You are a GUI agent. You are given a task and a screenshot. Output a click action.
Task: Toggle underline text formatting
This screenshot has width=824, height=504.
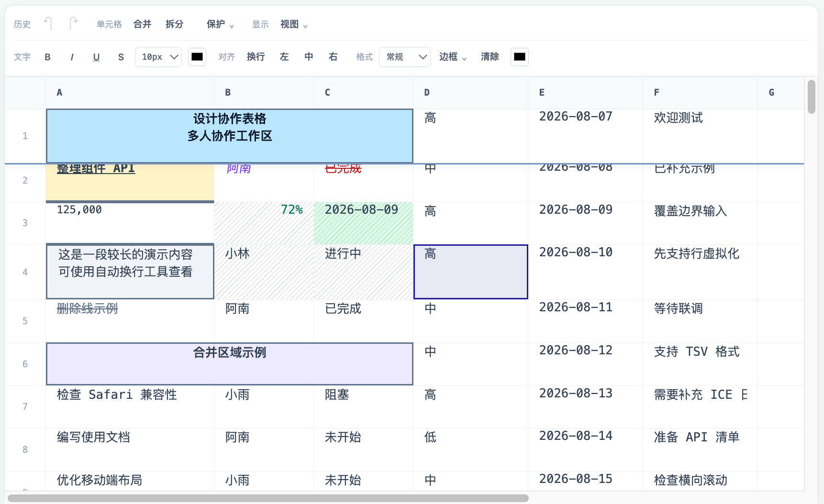pyautogui.click(x=96, y=57)
